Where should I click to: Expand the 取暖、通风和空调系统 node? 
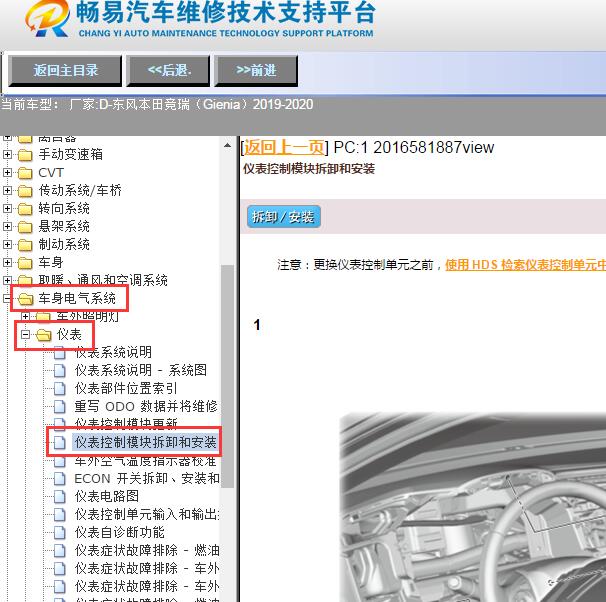(7, 280)
